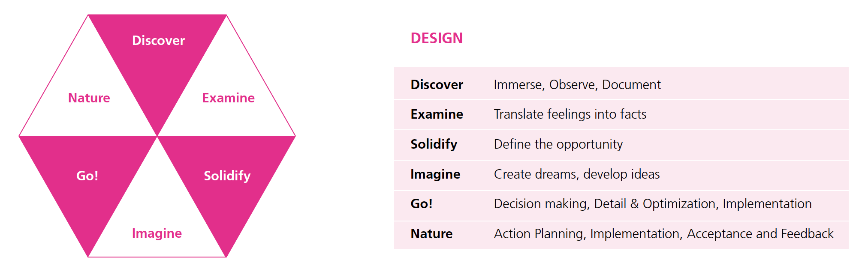Select the "Create dreams, develop ideas" description
868x269 pixels.
(576, 174)
